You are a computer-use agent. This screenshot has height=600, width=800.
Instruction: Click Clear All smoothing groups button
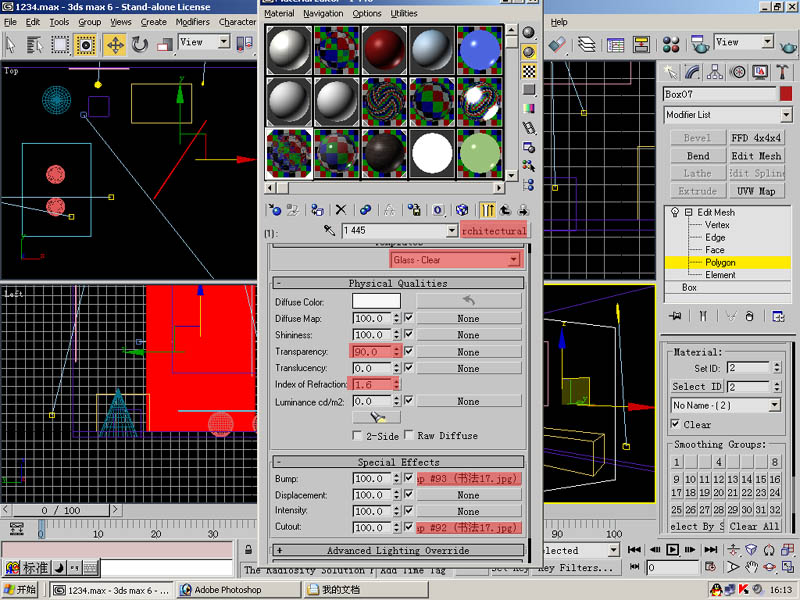pos(754,526)
